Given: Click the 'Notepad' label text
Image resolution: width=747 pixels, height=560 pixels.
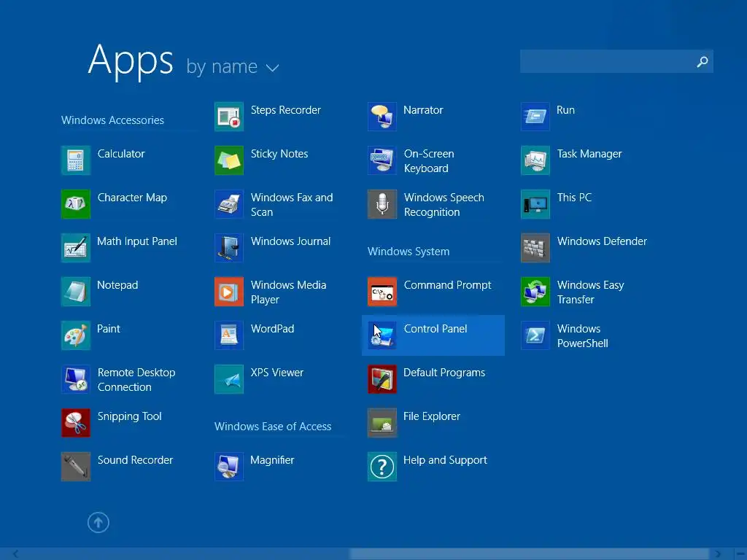Looking at the screenshot, I should (117, 285).
